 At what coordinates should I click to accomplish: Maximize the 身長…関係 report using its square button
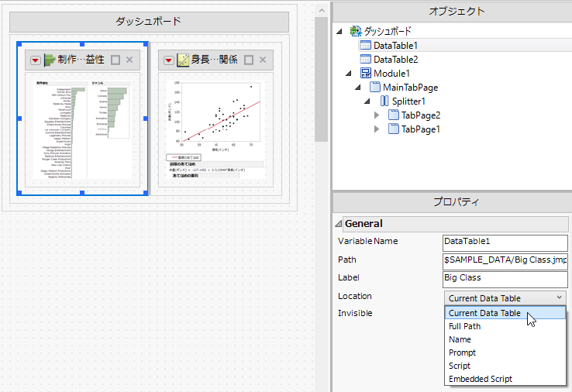[249, 60]
